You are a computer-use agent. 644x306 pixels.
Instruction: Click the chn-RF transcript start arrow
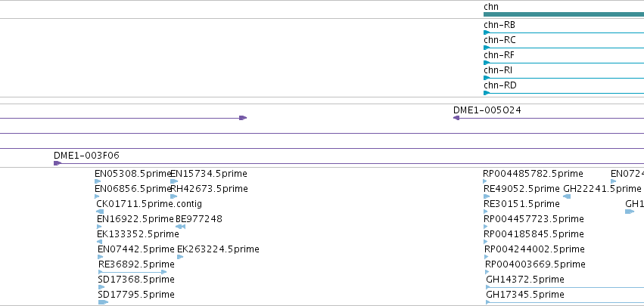coord(487,63)
